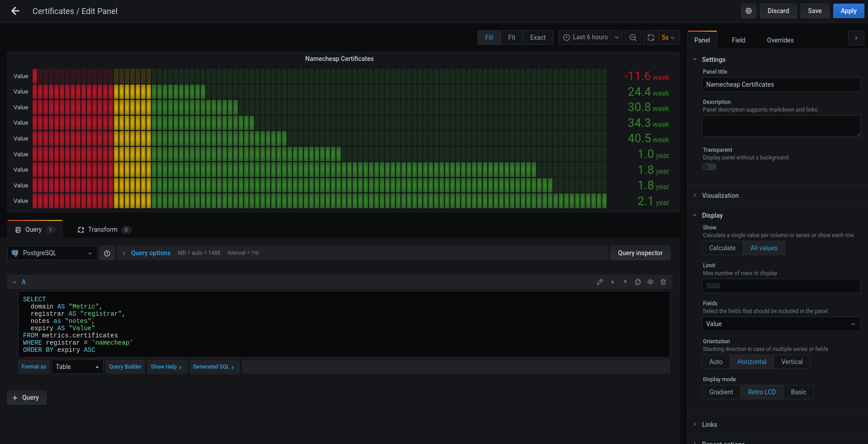Viewport: 868px width, 444px height.
Task: Collapse the Settings section
Action: [x=713, y=60]
